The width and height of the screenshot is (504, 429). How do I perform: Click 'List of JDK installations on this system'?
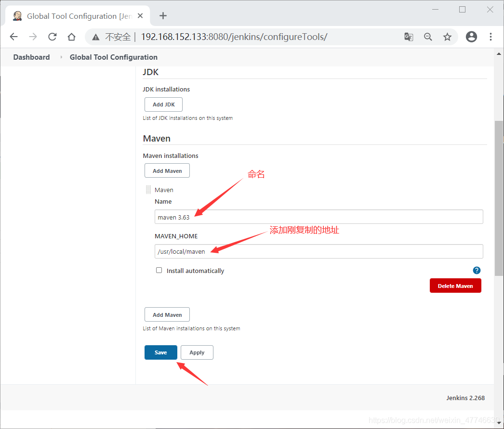(x=188, y=118)
